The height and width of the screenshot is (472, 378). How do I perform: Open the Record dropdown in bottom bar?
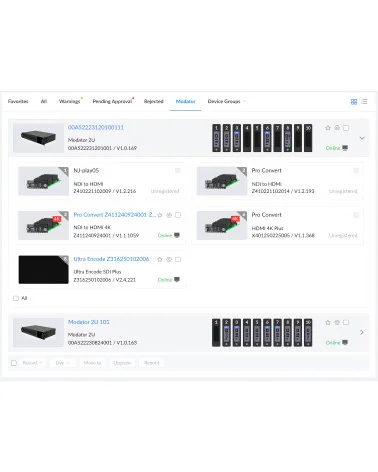pyautogui.click(x=33, y=363)
